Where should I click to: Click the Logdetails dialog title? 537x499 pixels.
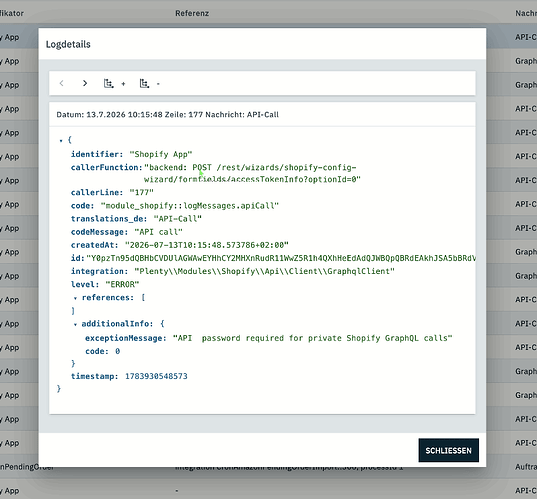point(68,45)
